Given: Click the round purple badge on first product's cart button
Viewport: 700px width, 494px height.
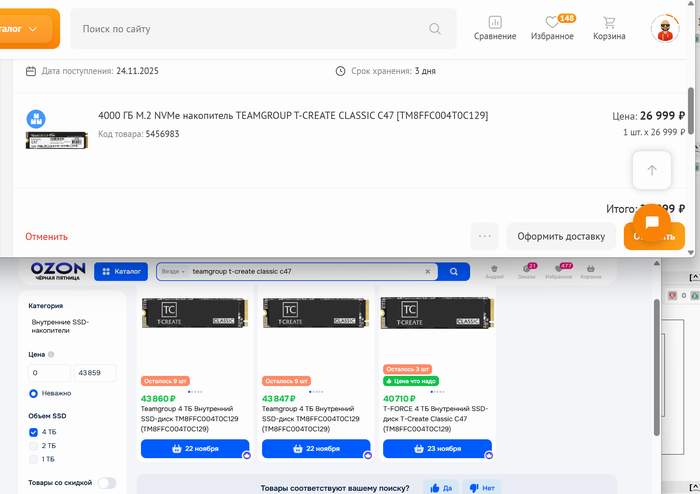Looking at the screenshot, I should (x=246, y=455).
